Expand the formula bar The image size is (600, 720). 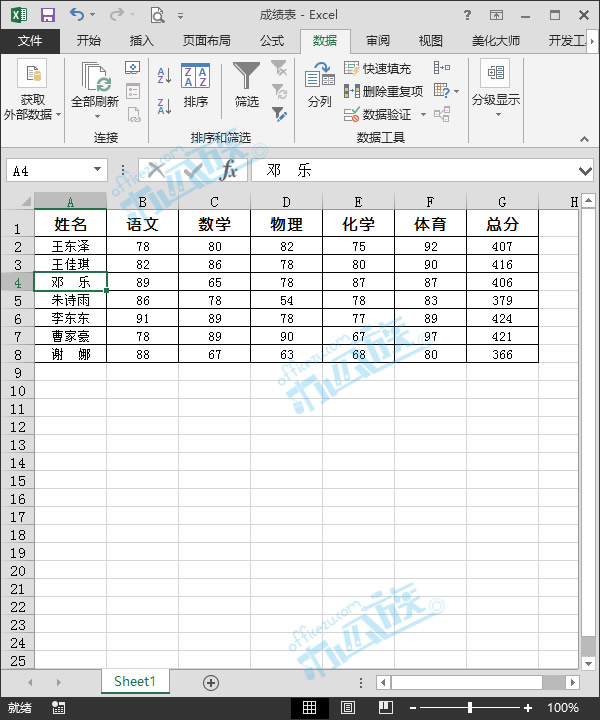pyautogui.click(x=585, y=171)
